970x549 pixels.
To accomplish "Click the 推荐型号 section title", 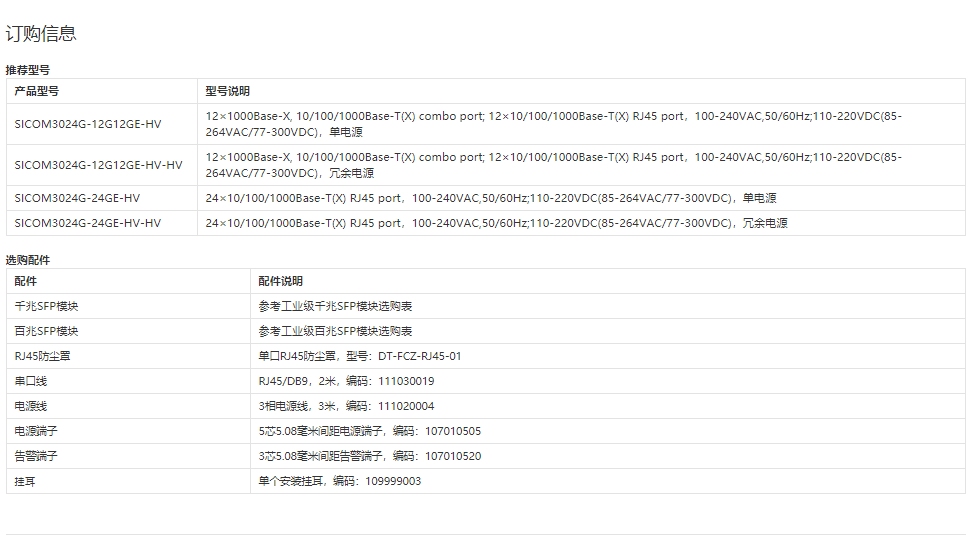I will (x=28, y=70).
